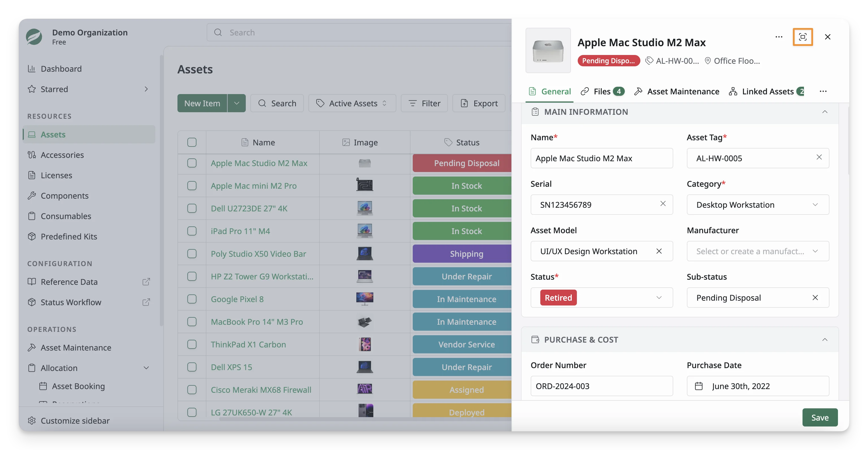The height and width of the screenshot is (450, 868).
Task: Open the Category dropdown Desktop Workstation
Action: (758, 205)
